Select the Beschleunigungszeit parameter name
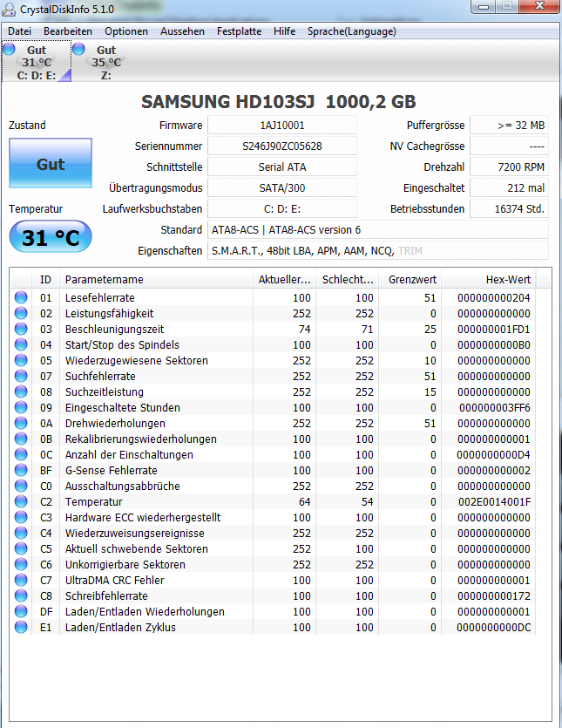Image resolution: width=562 pixels, height=728 pixels. [115, 330]
